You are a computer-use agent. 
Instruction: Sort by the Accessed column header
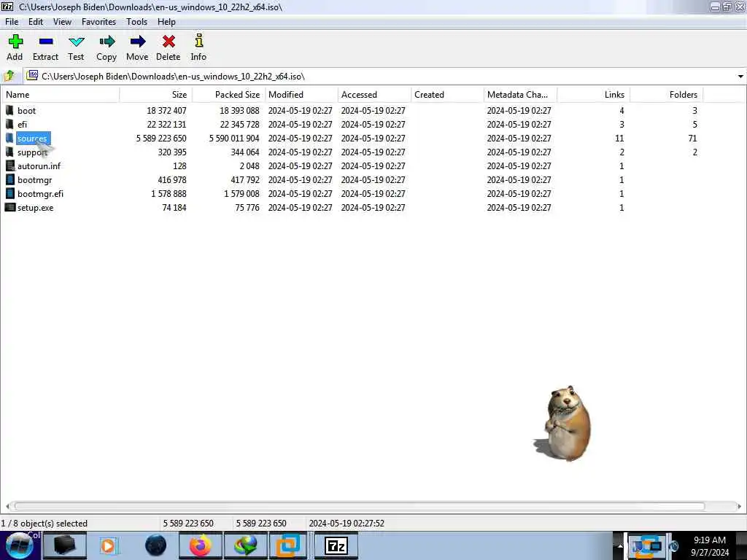coord(374,95)
